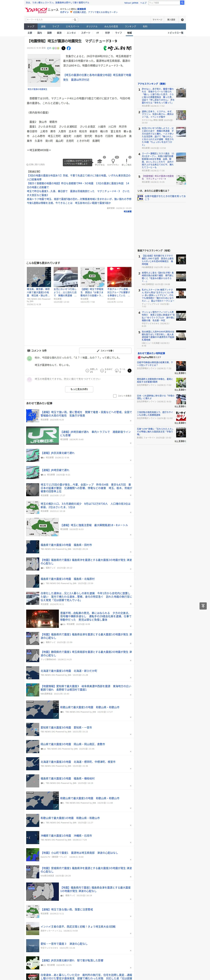210x980 pixels.
Task: Open article 愛知県で最大震度3の地震 一宮市
Action: [66, 727]
